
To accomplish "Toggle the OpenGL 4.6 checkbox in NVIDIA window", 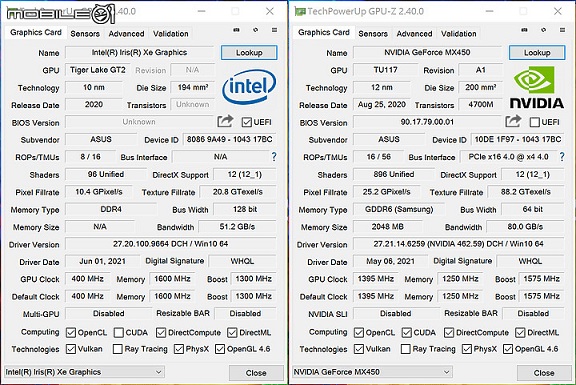I will [x=508, y=349].
